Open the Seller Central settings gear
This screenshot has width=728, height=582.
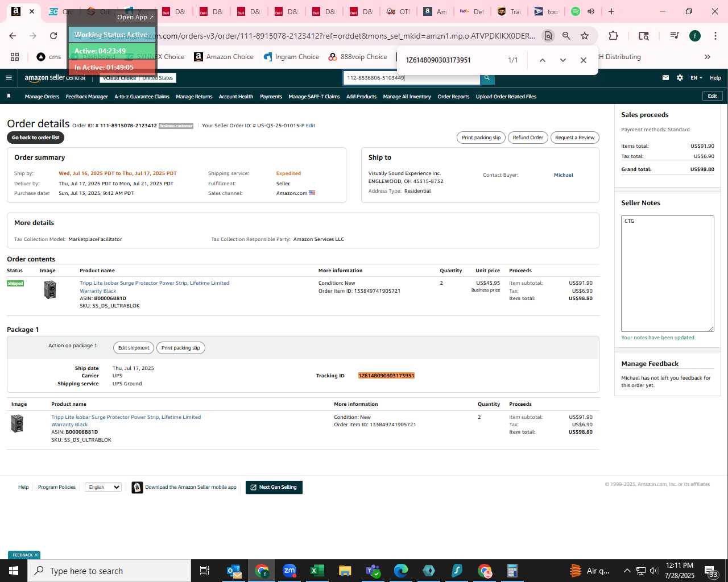point(680,78)
